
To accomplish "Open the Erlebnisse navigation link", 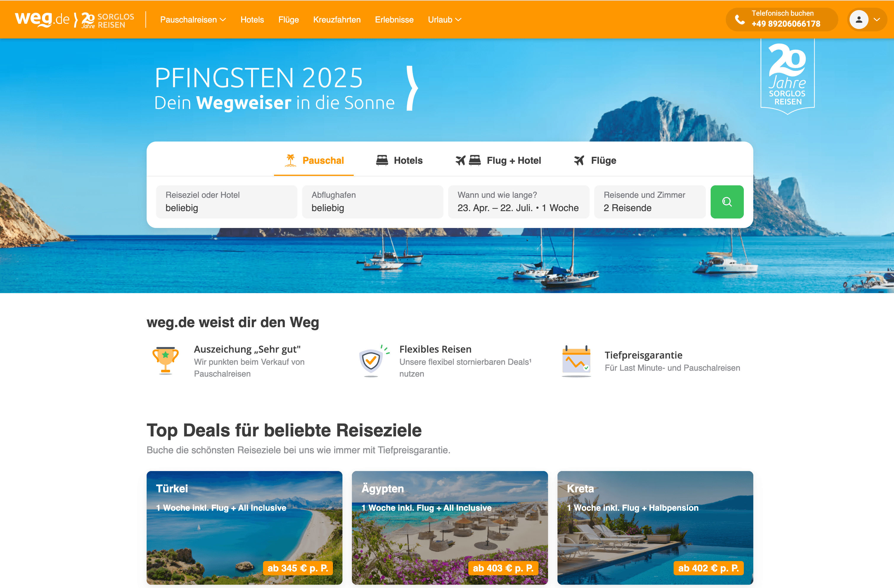I will coord(394,20).
